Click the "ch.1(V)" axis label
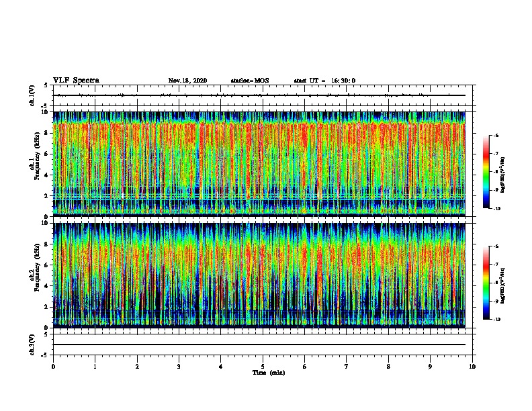The image size is (532, 411). pos(32,95)
